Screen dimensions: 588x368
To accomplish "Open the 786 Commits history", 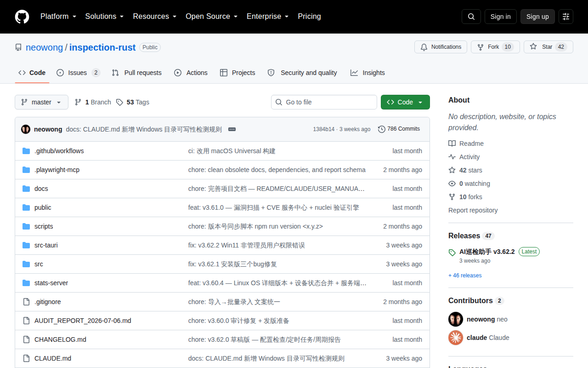I will pos(399,129).
